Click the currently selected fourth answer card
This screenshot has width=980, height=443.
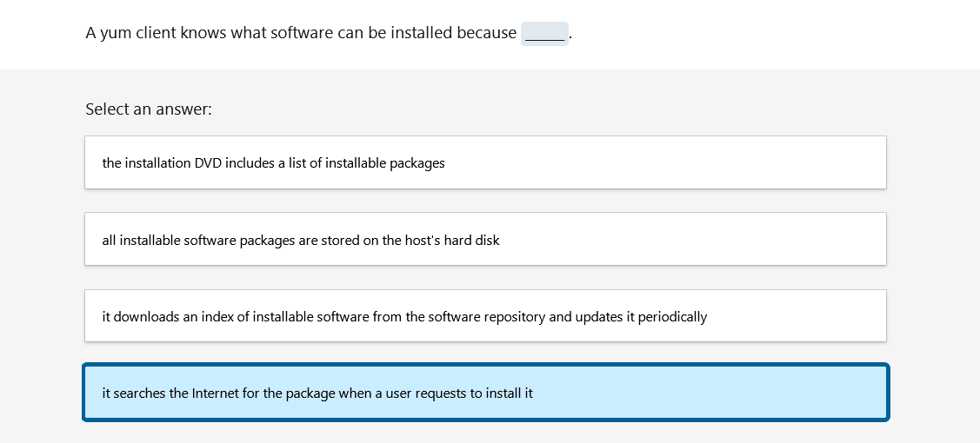pos(485,393)
